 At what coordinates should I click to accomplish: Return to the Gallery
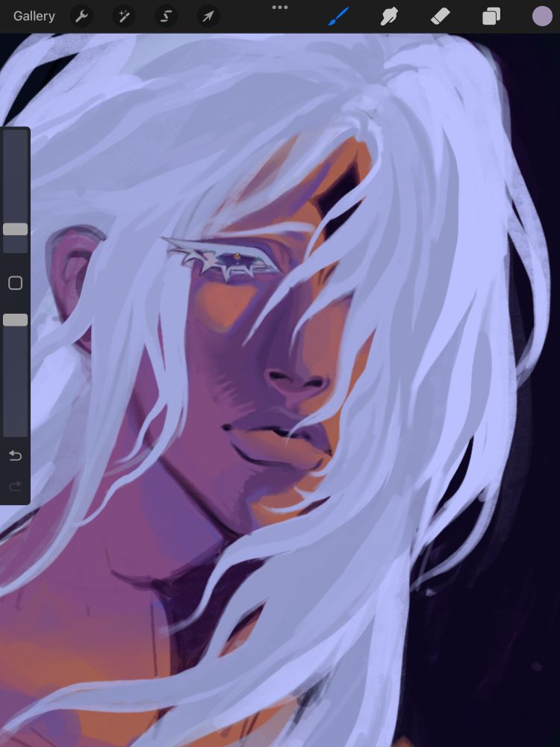tap(34, 16)
